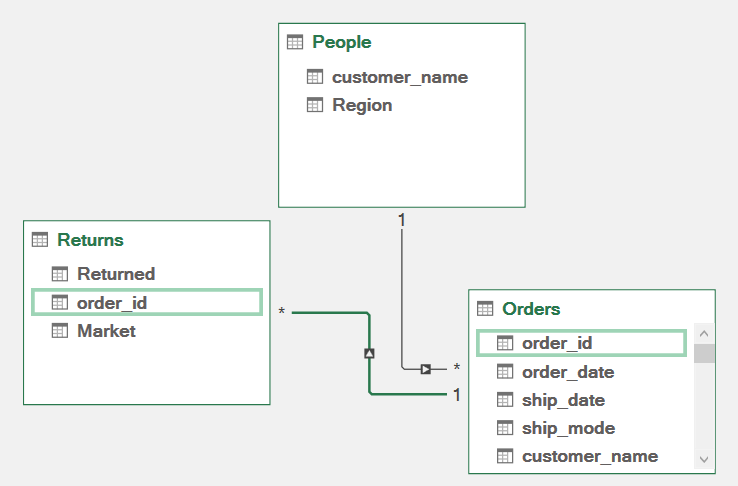Click the Returns table header icon
Image resolution: width=738 pixels, height=486 pixels.
point(40,240)
